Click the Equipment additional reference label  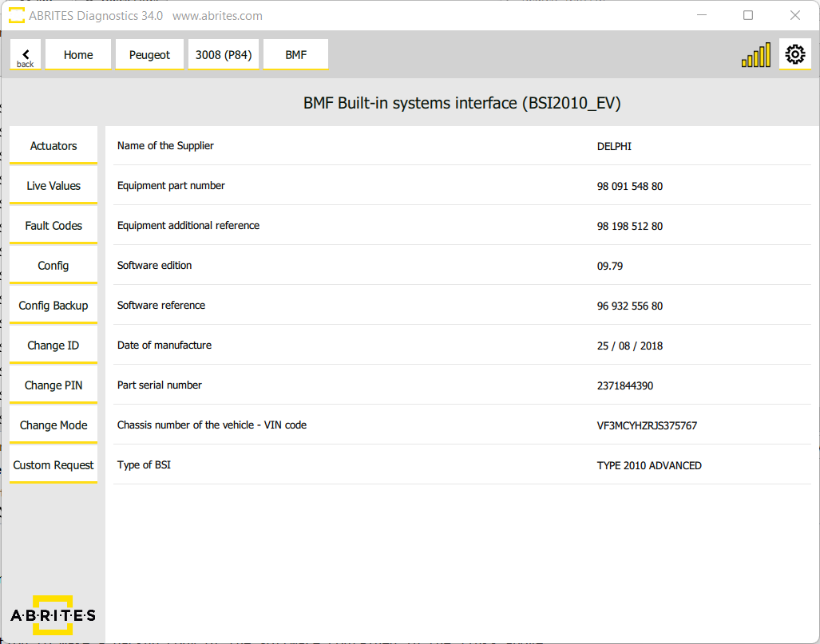[x=188, y=225]
